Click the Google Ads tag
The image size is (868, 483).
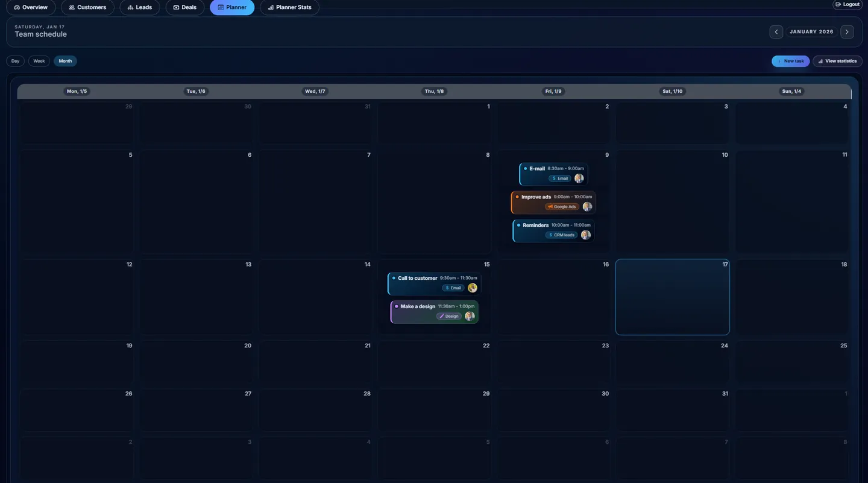[562, 207]
